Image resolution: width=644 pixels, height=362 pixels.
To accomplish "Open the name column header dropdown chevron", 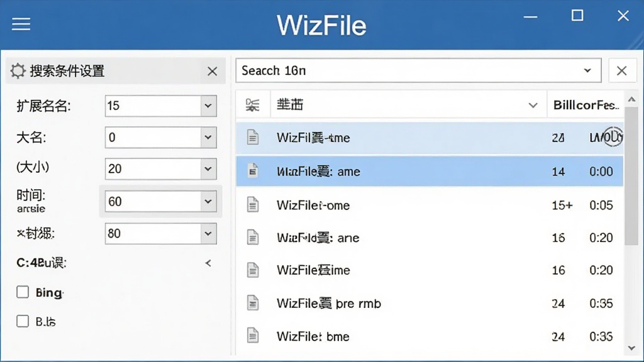I will [x=533, y=106].
